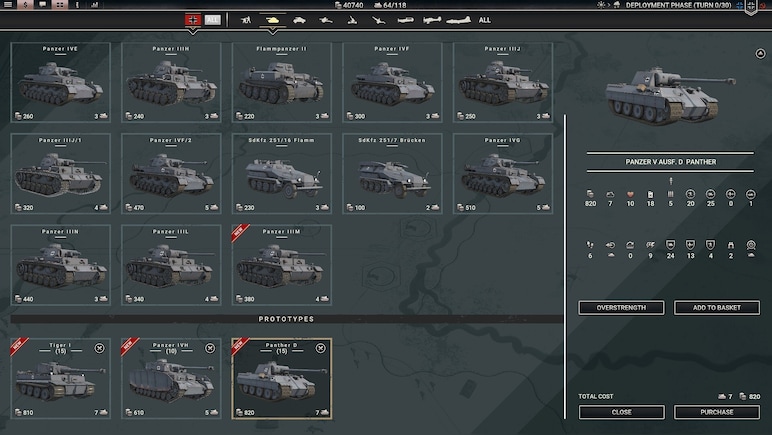Screen dimensions: 772x435
Task: Show anti-aircraft class units
Action: [378, 20]
